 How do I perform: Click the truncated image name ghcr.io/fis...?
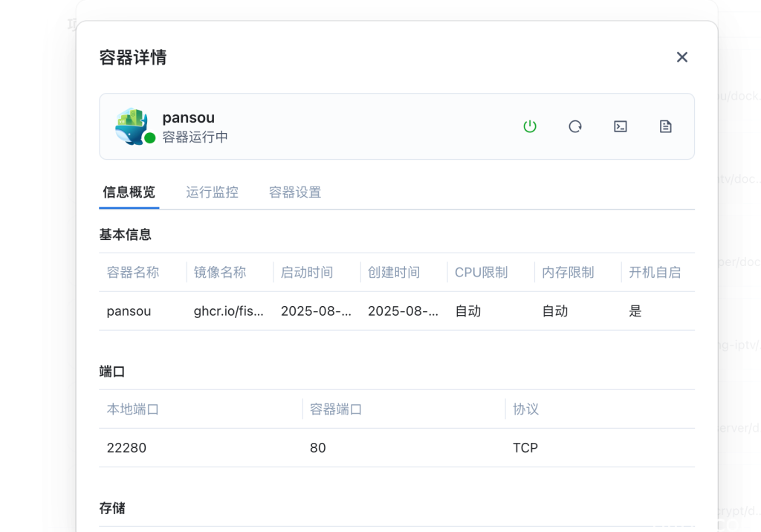(x=229, y=311)
